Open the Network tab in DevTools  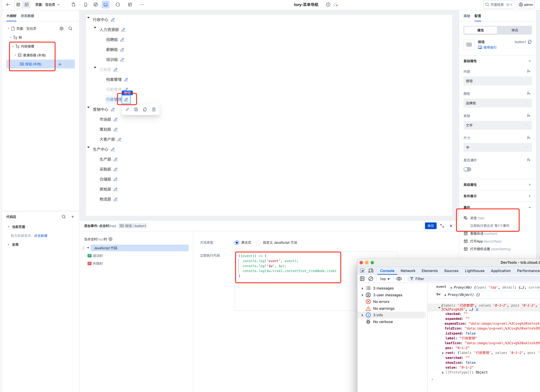point(408,271)
